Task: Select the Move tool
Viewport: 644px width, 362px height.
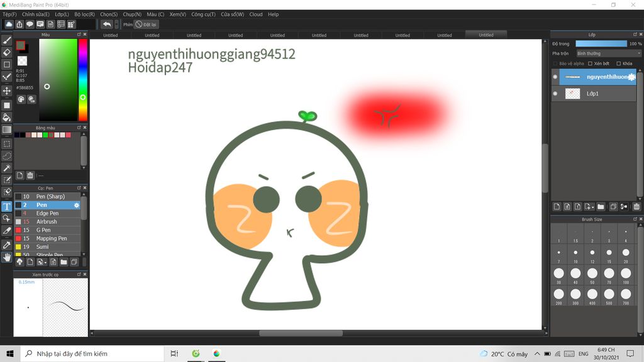Action: 7,90
